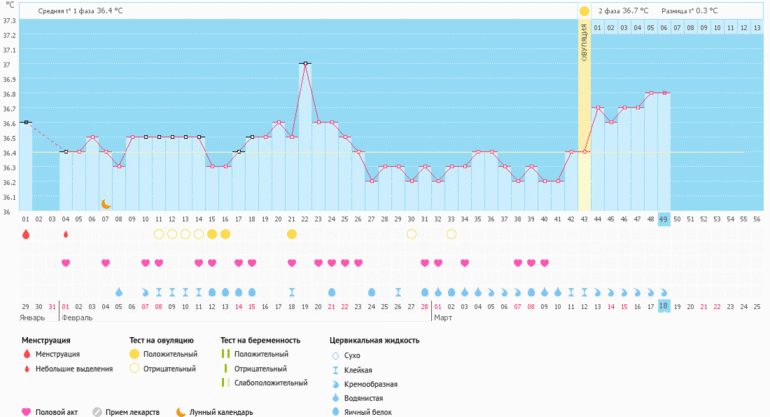Click the negative ovulation test circle on day 30
Viewport: 770px width, 417px height.
pos(411,234)
